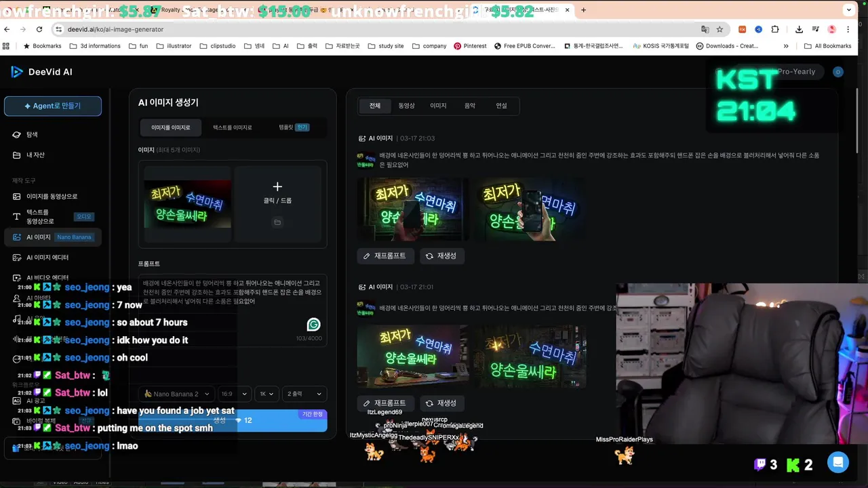Open the chat support bubble icon
The width and height of the screenshot is (868, 488).
(838, 462)
